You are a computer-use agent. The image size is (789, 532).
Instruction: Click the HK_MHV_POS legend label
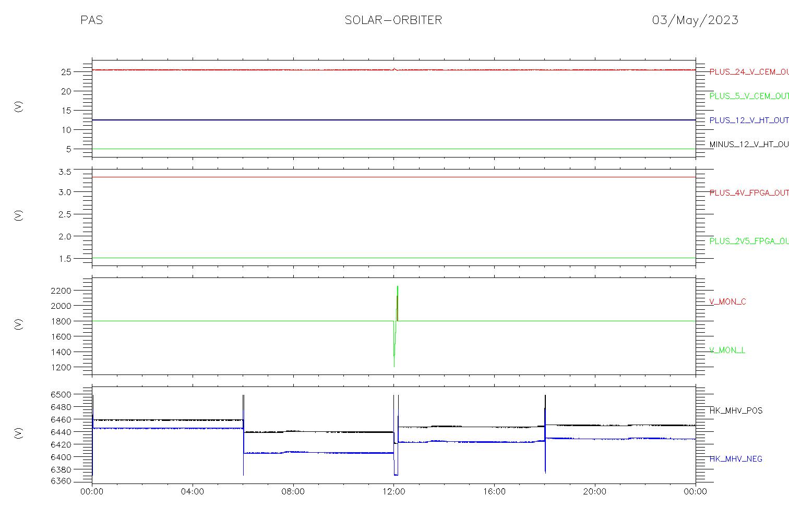[x=736, y=410]
